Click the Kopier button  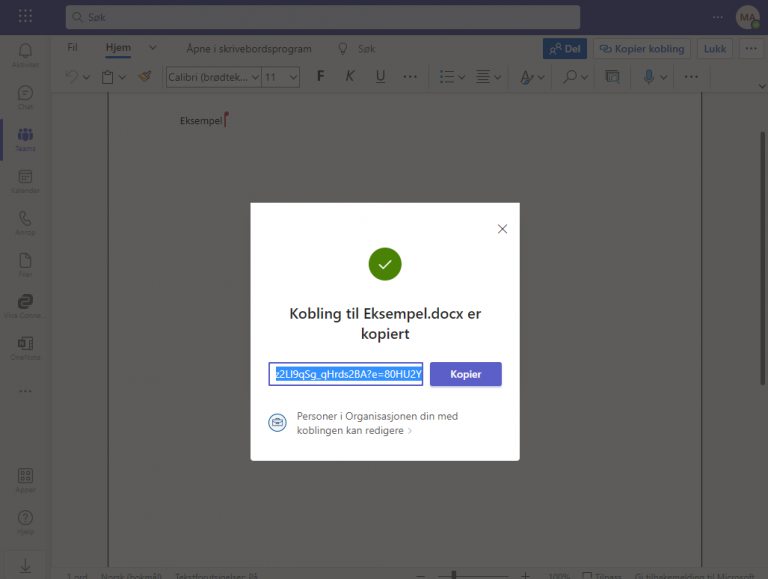pos(465,374)
